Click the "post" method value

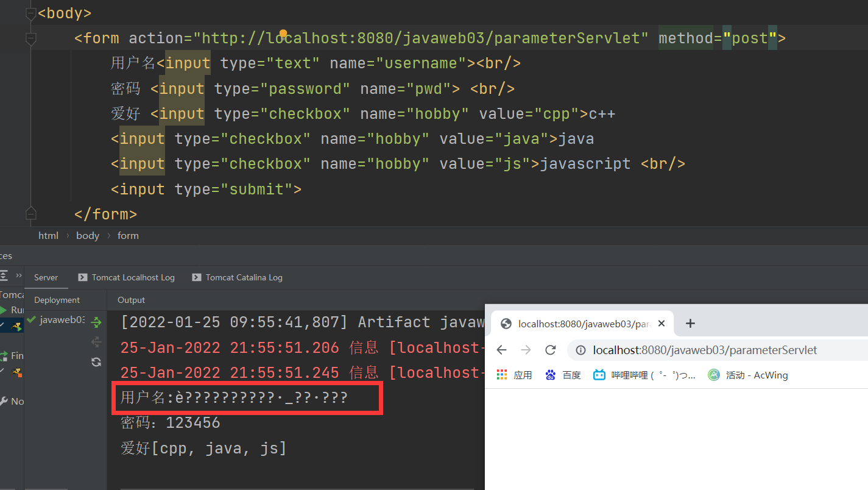(x=750, y=38)
